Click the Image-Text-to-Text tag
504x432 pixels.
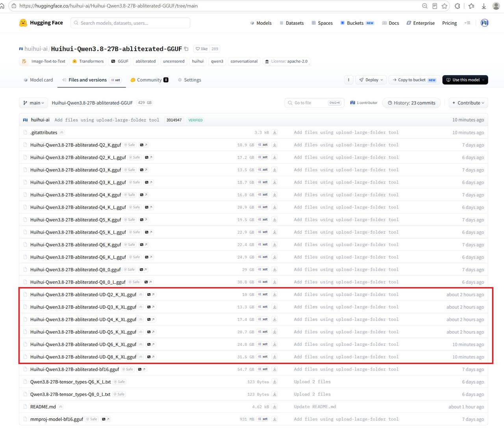click(x=44, y=61)
